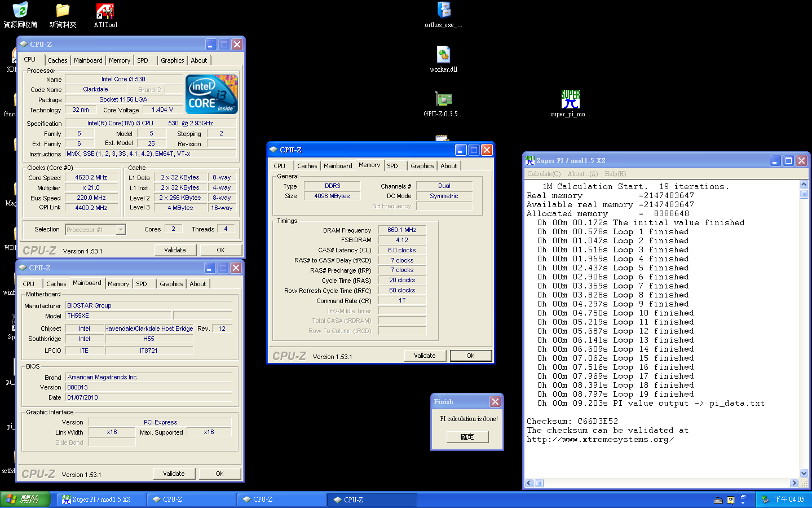Click OK in Mainboard CPU-Z window
The image size is (812, 508).
point(219,474)
